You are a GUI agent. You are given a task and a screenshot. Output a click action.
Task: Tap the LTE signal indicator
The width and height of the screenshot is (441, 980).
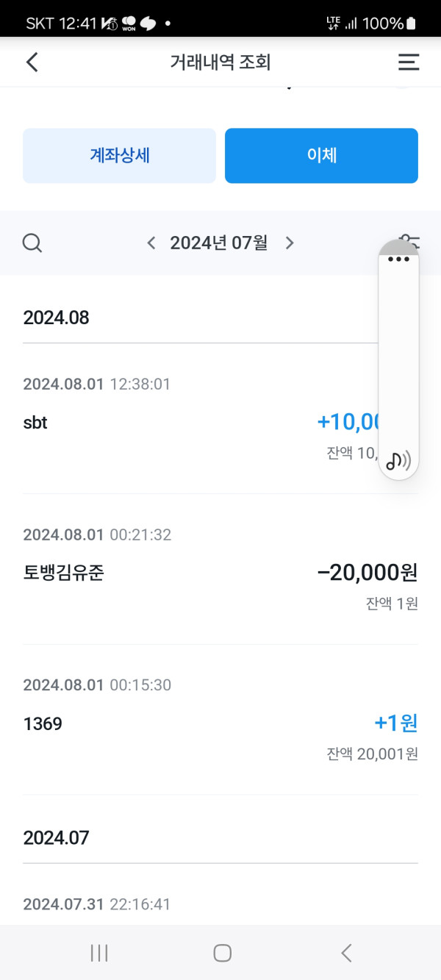pos(333,24)
